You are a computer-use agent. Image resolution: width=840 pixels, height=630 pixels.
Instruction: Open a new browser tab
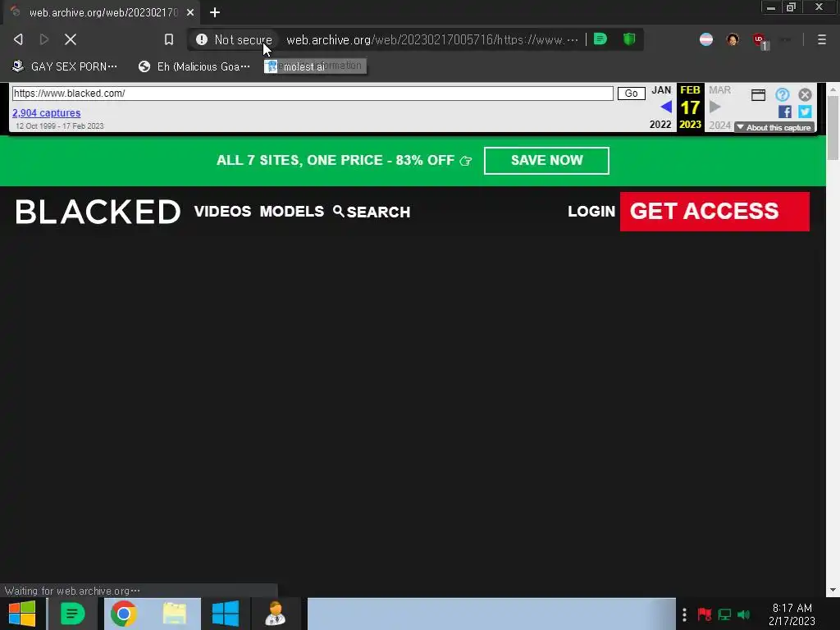click(215, 11)
